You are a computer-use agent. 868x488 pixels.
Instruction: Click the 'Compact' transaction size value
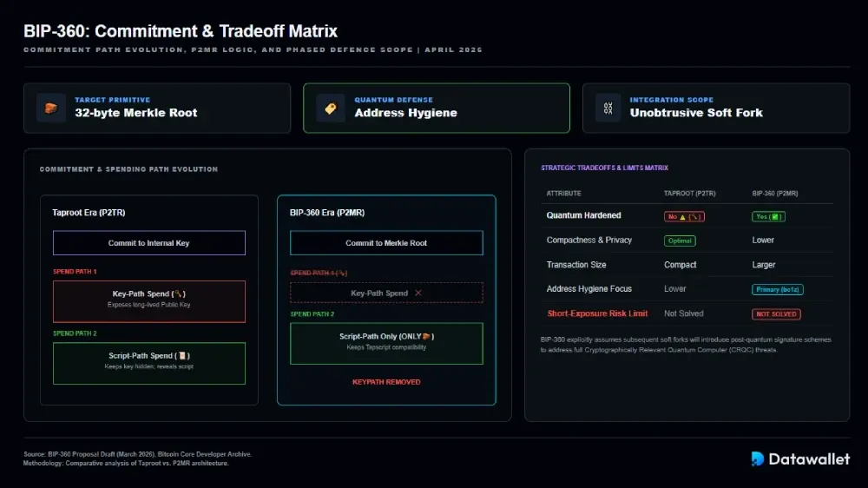click(x=681, y=265)
